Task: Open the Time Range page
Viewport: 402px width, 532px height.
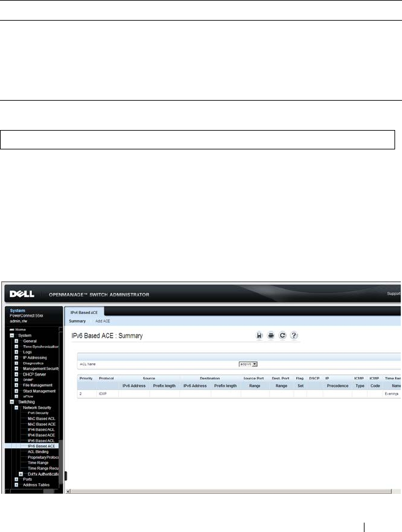Action: pyautogui.click(x=38, y=463)
